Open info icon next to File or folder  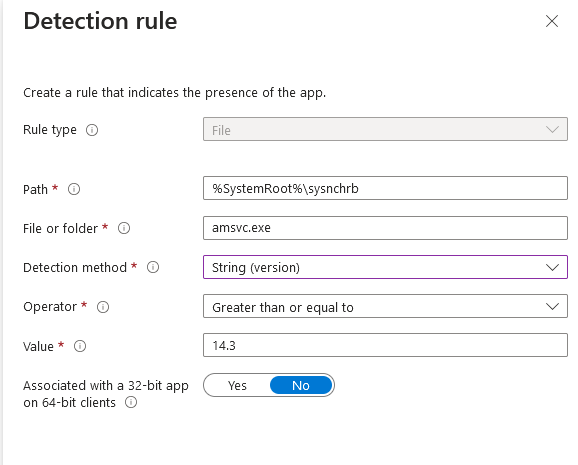point(124,228)
